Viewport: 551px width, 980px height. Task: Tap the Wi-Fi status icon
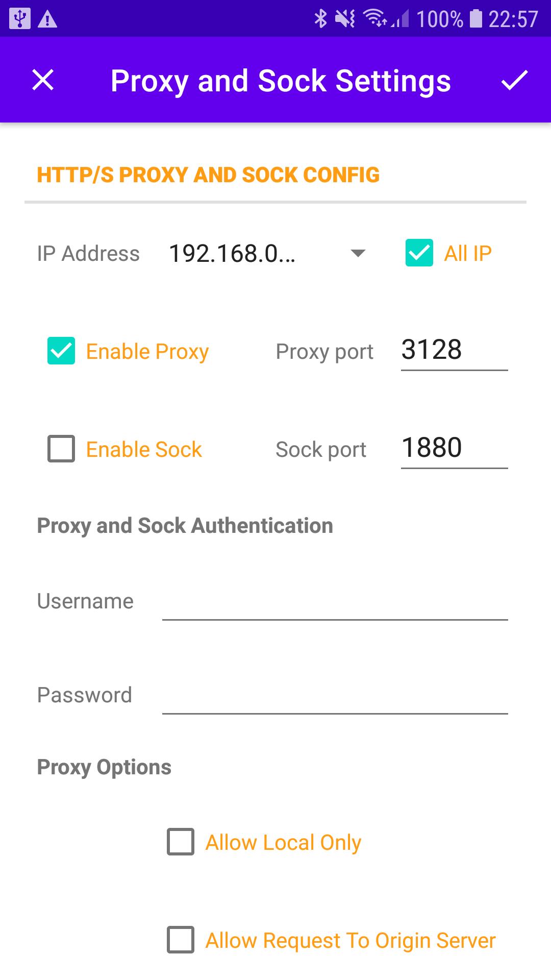pos(375,19)
